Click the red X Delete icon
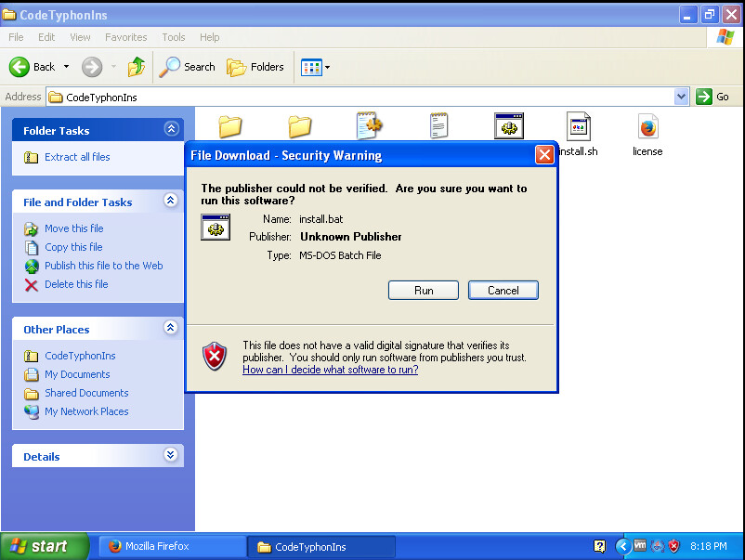This screenshot has height=560, width=745. click(32, 285)
